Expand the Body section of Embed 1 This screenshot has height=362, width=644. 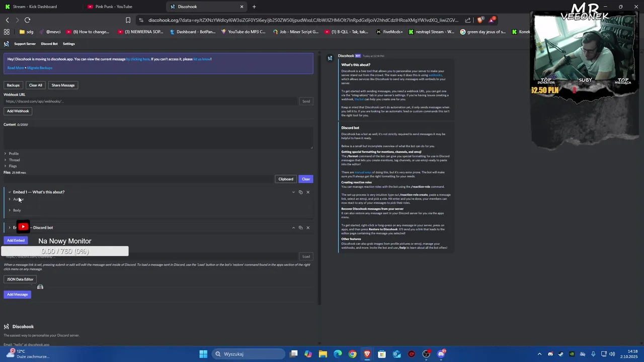click(x=15, y=210)
